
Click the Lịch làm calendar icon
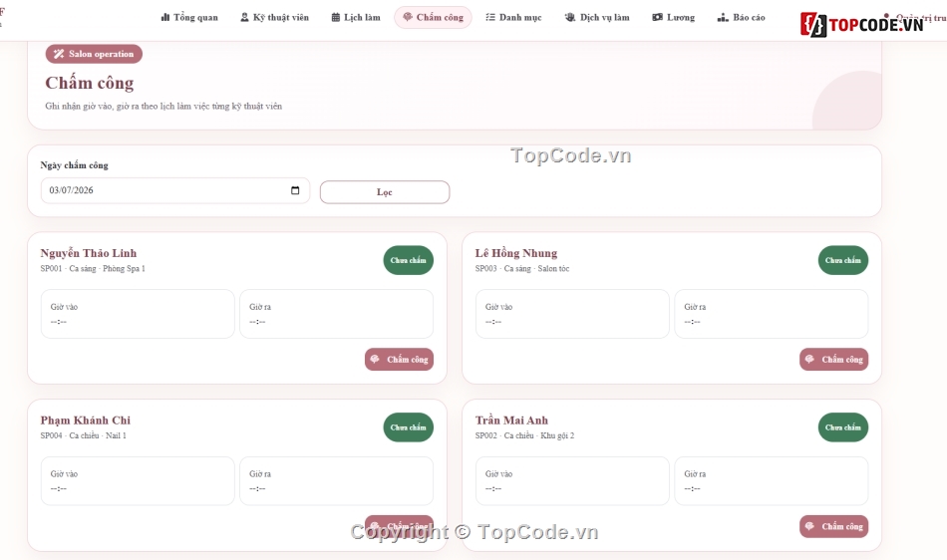(x=336, y=18)
